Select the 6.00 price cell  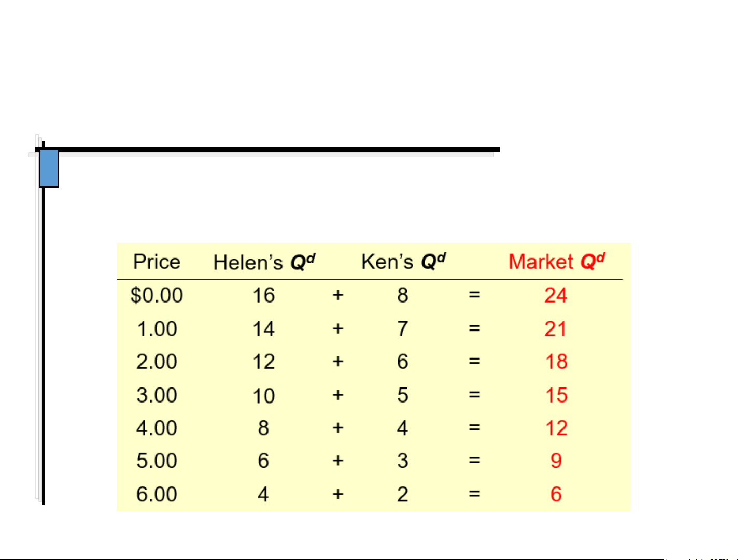[x=157, y=495]
